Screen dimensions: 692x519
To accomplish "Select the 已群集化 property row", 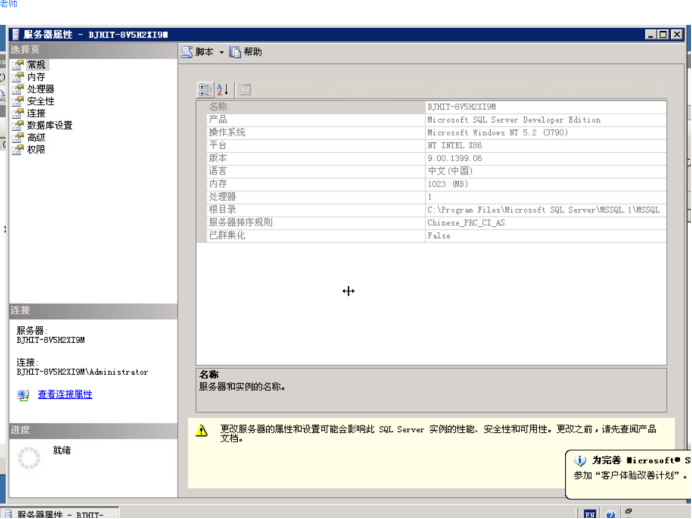I will [431, 235].
